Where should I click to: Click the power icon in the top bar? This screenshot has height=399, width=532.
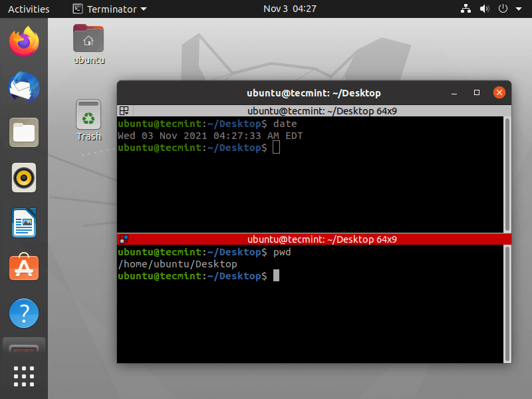pos(502,9)
